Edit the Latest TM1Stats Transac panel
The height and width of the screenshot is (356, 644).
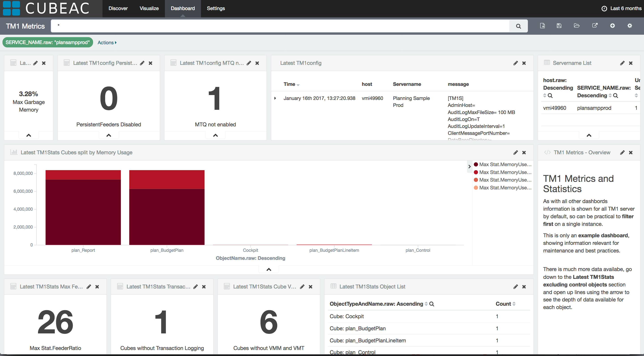(x=196, y=287)
